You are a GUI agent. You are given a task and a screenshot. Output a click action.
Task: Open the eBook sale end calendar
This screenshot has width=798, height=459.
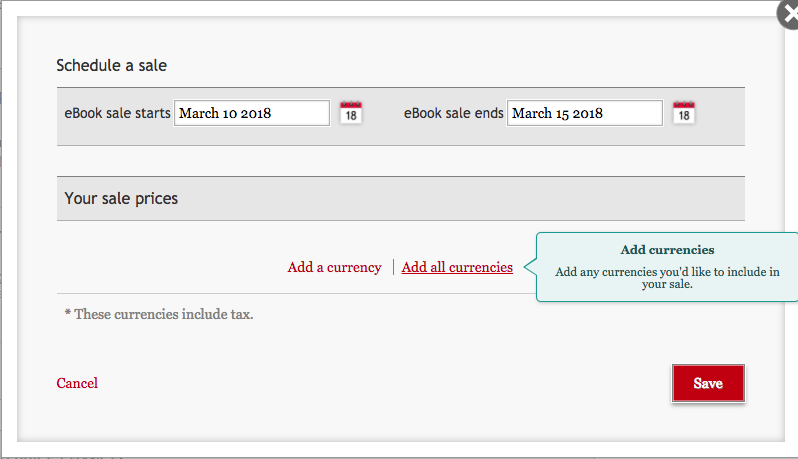tap(684, 113)
